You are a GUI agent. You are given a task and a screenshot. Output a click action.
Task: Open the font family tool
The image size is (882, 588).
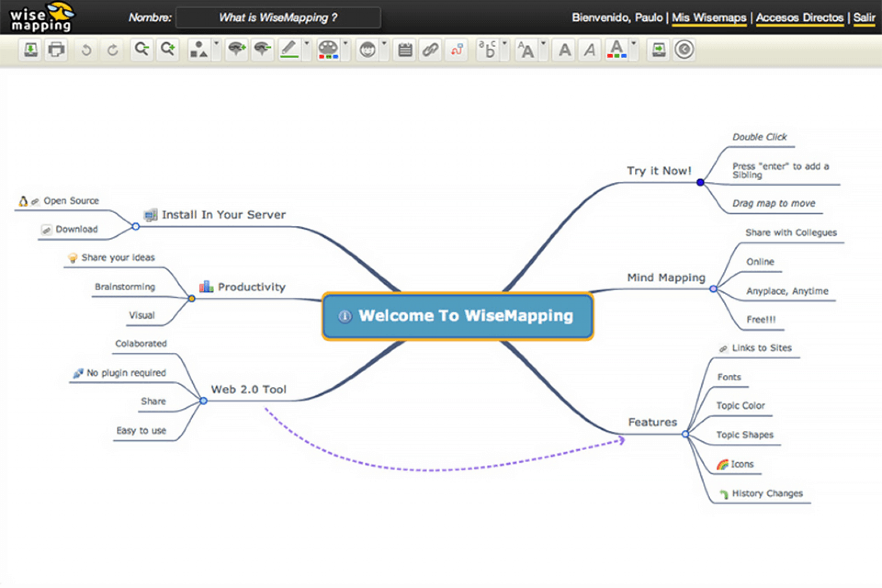pyautogui.click(x=488, y=50)
